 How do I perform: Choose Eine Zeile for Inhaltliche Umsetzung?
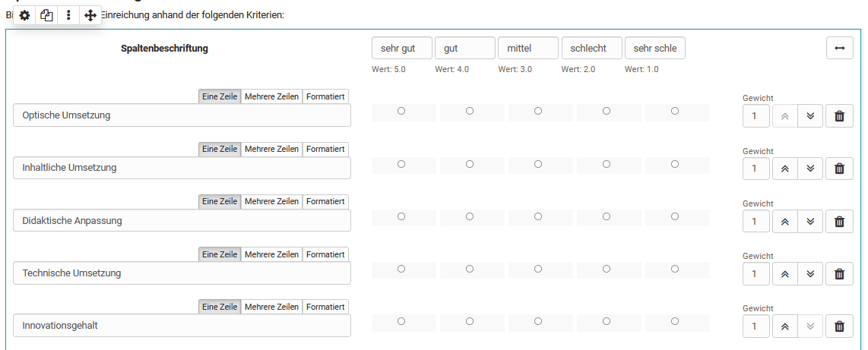click(220, 150)
